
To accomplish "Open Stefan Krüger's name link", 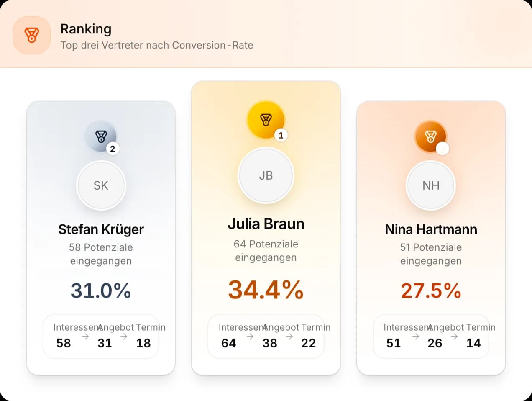I will 101,229.
